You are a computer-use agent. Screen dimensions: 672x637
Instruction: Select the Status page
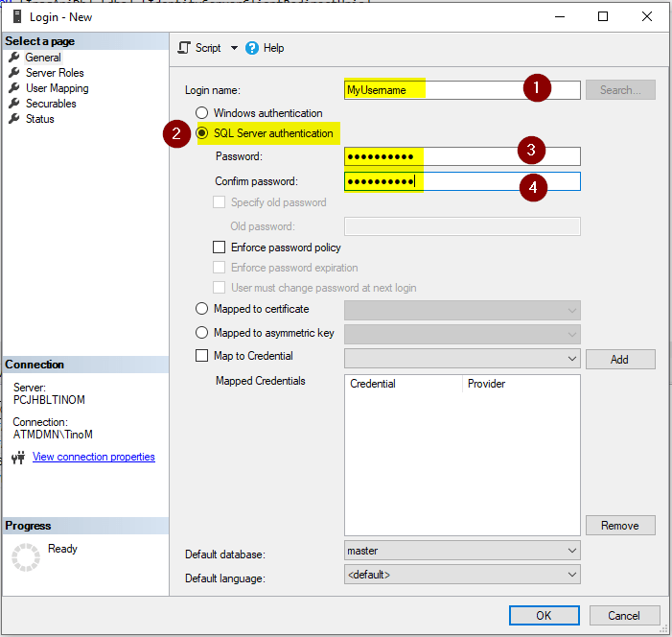click(x=40, y=119)
